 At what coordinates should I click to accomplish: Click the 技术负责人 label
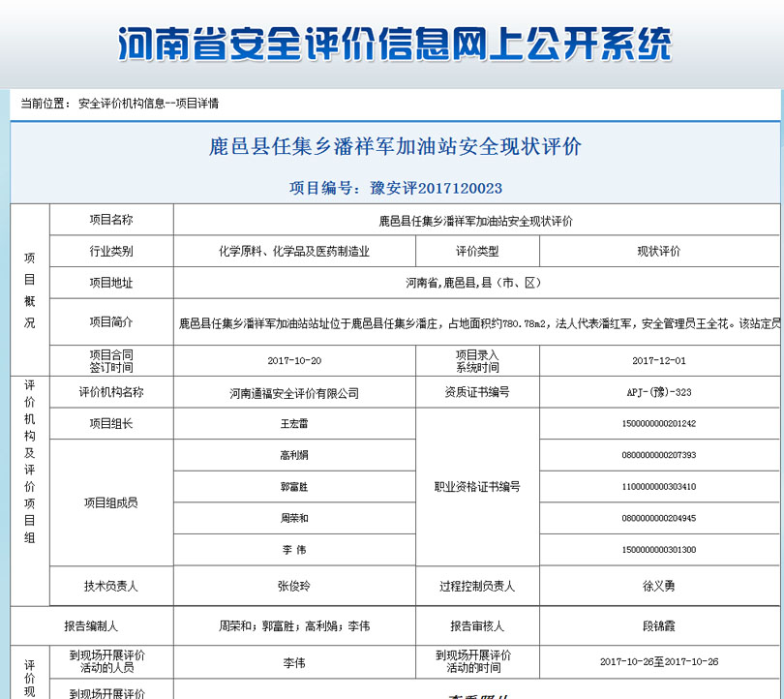pos(111,586)
